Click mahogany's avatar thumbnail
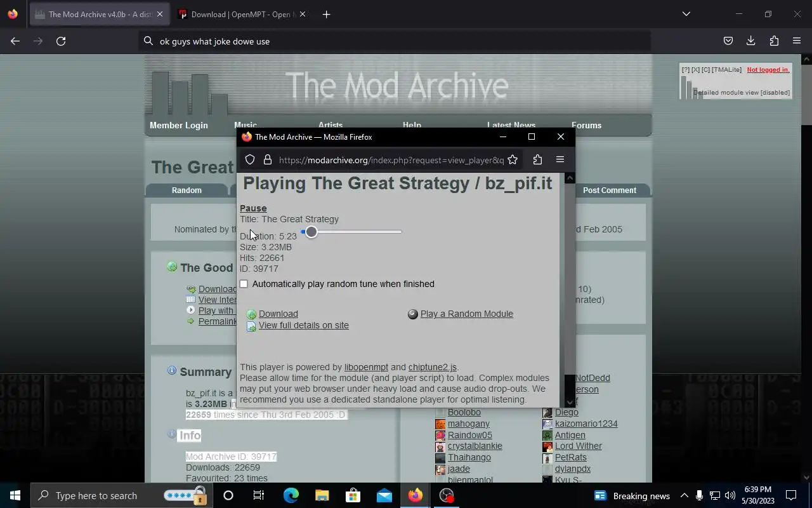 pos(440,424)
